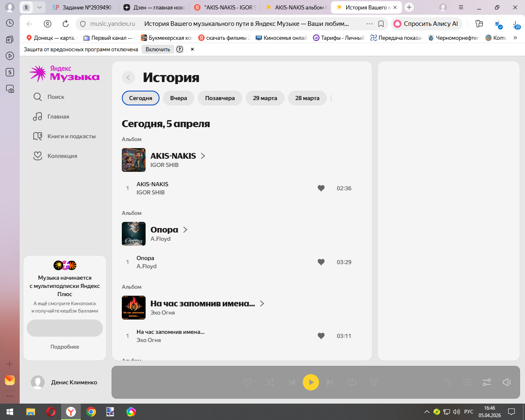This screenshot has height=420, width=525.
Task: Click Спросить Алису AI button
Action: pos(427,24)
